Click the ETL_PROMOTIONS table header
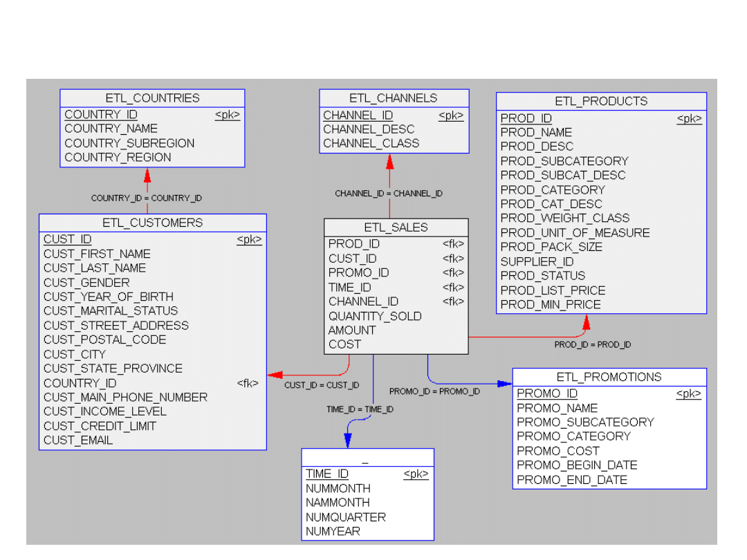Screen dimensions: 747x560 [x=609, y=377]
